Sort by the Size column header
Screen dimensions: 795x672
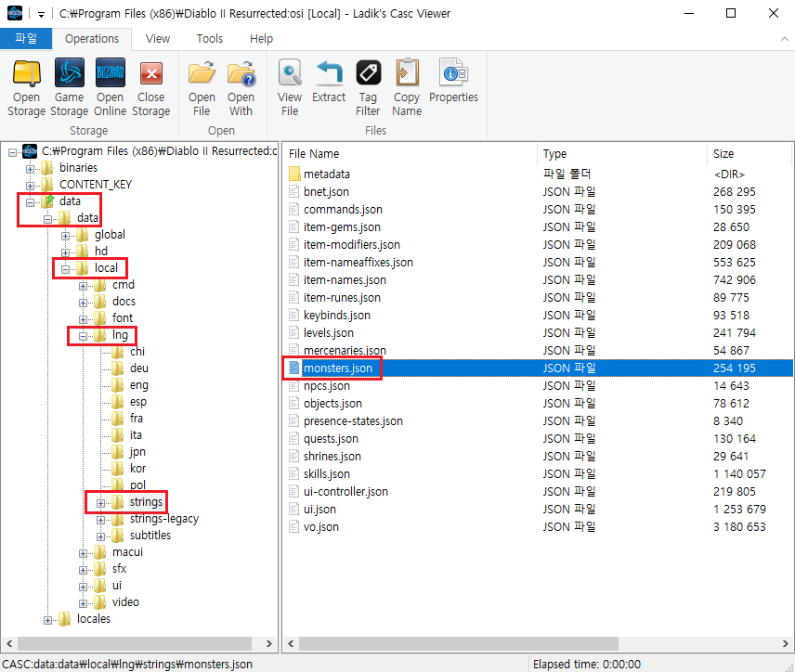pos(749,153)
